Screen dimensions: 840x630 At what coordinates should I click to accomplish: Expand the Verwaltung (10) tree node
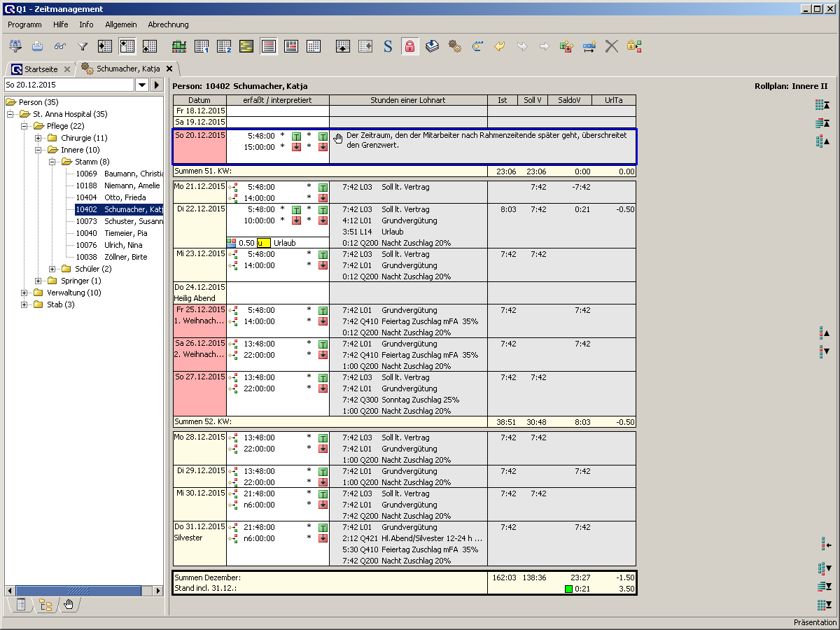(x=25, y=293)
